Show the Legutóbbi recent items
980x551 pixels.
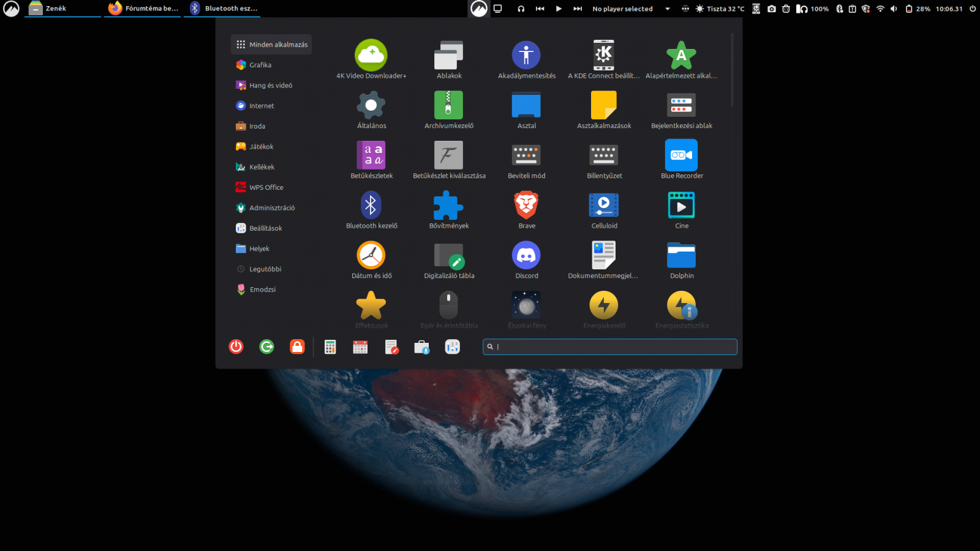[271, 269]
